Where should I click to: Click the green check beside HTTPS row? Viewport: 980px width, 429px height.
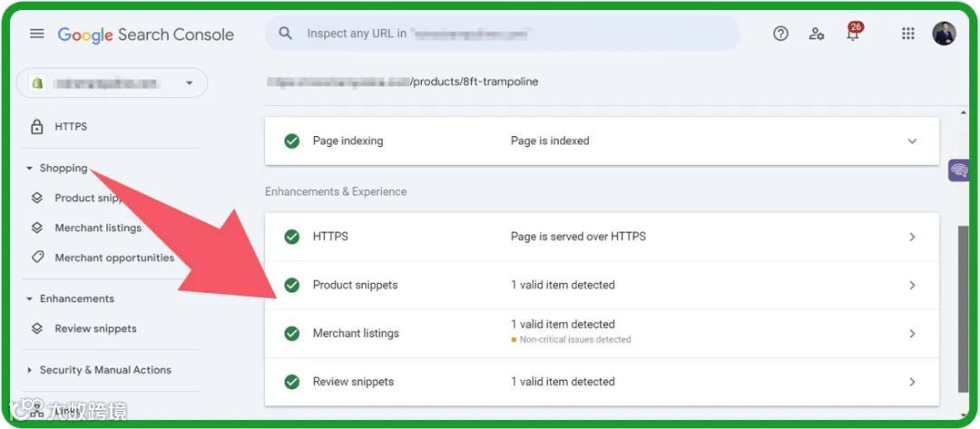pyautogui.click(x=292, y=237)
